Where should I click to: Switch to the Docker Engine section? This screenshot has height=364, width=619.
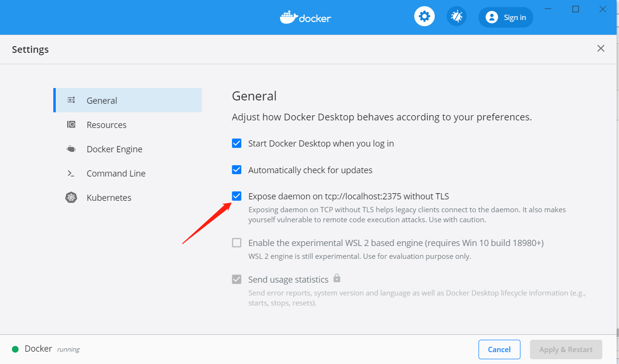[114, 149]
